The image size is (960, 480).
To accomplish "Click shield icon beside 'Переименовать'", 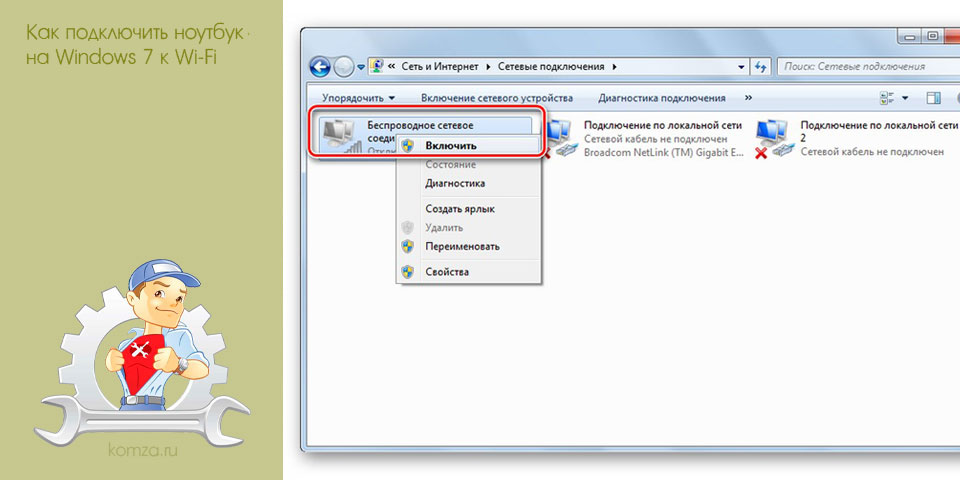I will click(x=408, y=246).
